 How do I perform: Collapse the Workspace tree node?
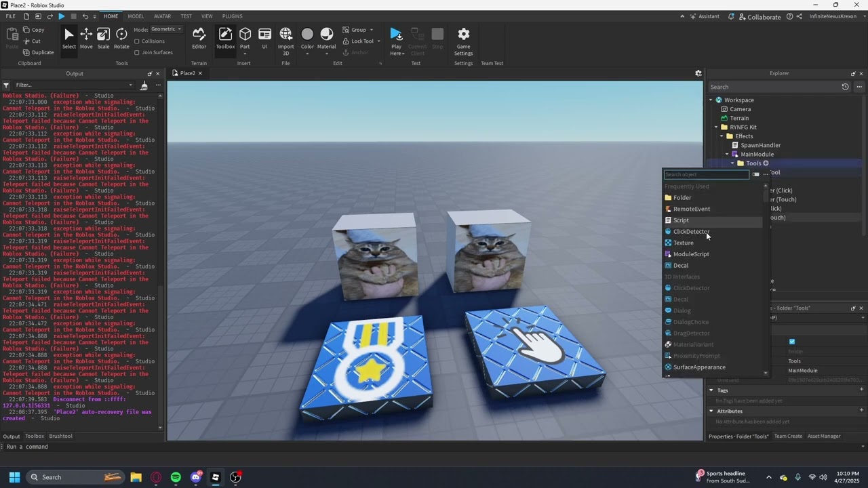[x=711, y=100]
